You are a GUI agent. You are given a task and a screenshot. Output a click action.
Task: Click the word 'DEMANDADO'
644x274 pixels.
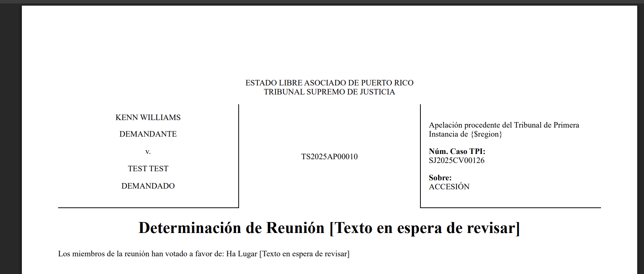(148, 186)
